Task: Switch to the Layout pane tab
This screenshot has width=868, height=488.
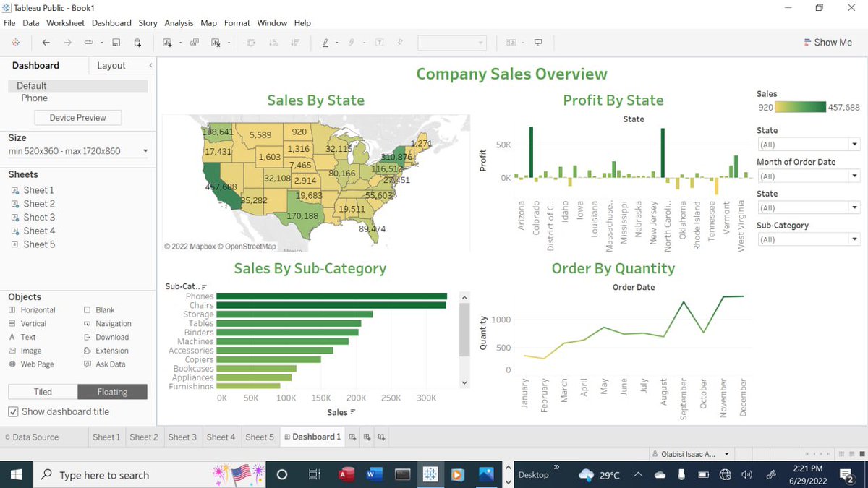Action: tap(111, 65)
